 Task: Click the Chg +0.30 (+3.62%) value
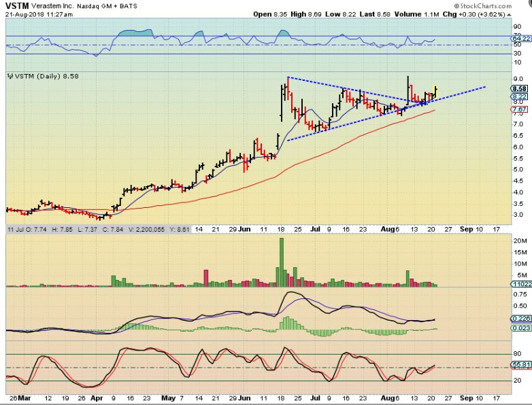474,14
